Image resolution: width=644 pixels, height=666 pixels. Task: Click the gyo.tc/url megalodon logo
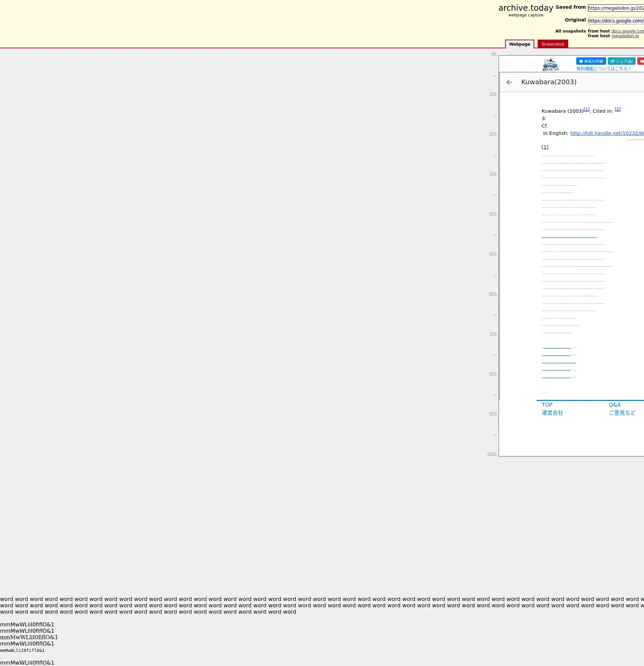coord(550,64)
